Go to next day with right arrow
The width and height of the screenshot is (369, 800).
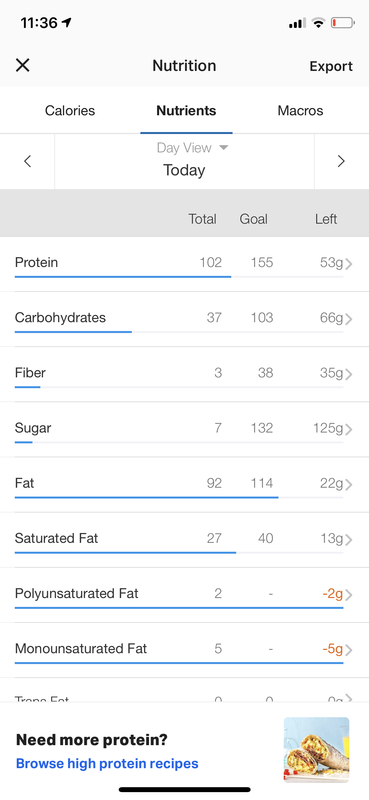coord(341,162)
